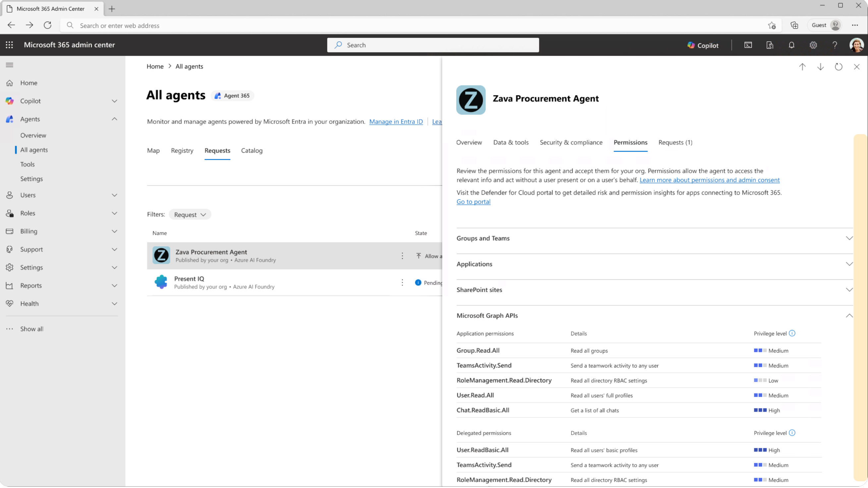Open the Overview tab in agent panel

(x=469, y=142)
